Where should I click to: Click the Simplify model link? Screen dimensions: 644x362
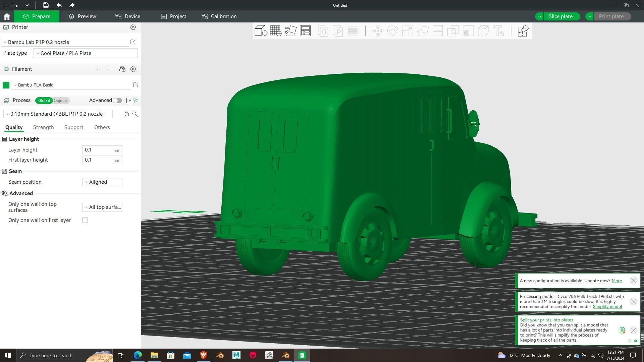tap(607, 307)
